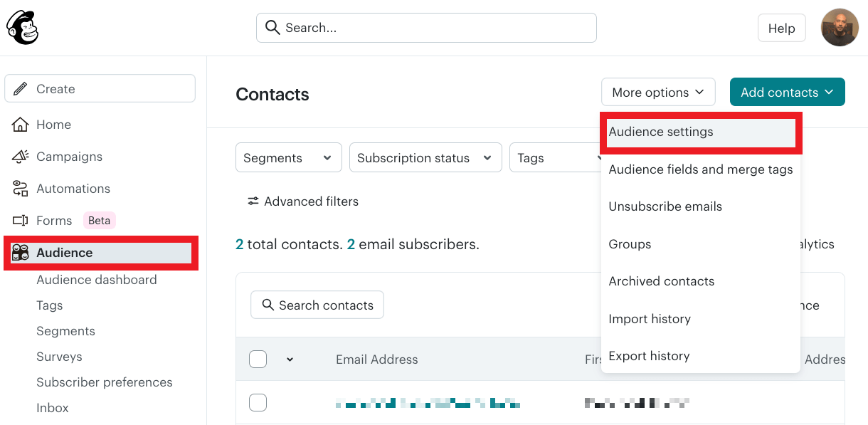
Task: Click the Home house icon
Action: [x=20, y=125]
